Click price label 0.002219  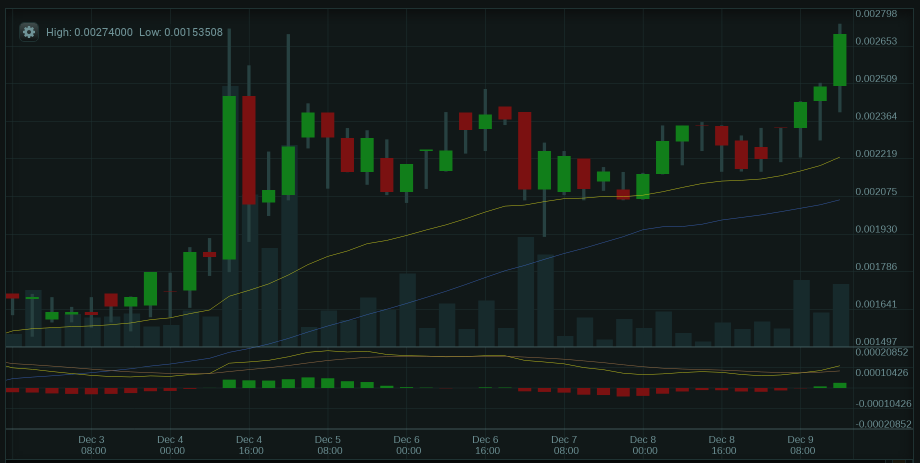click(x=876, y=154)
